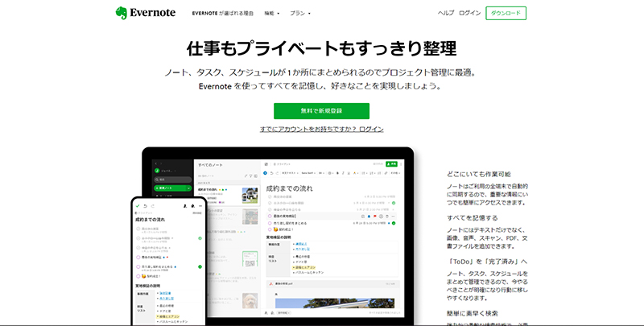Open the EVERNOTE が選ばれる理由 page

point(223,13)
